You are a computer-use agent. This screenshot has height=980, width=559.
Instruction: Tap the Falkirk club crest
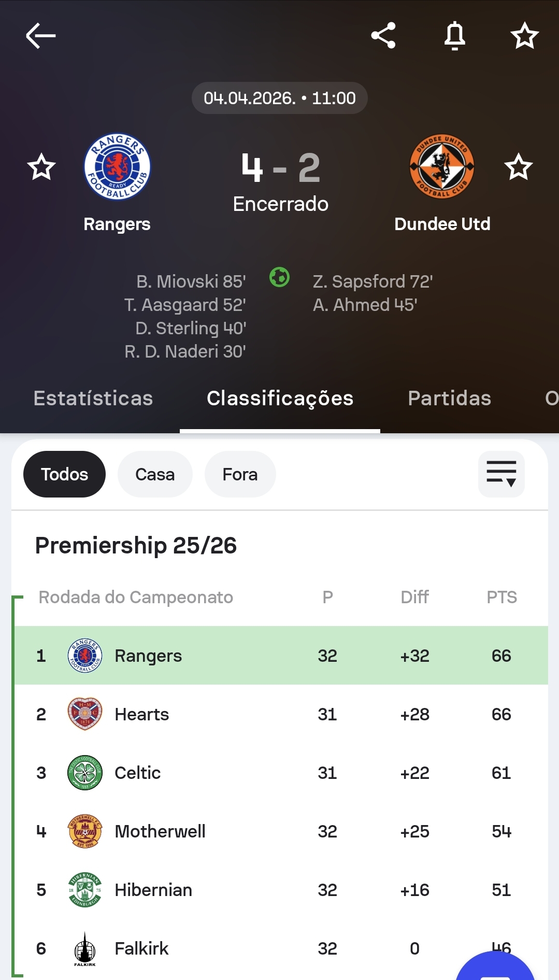pos(85,948)
